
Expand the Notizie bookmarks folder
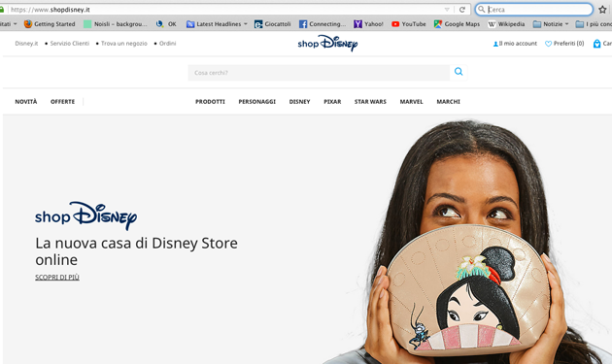[551, 24]
